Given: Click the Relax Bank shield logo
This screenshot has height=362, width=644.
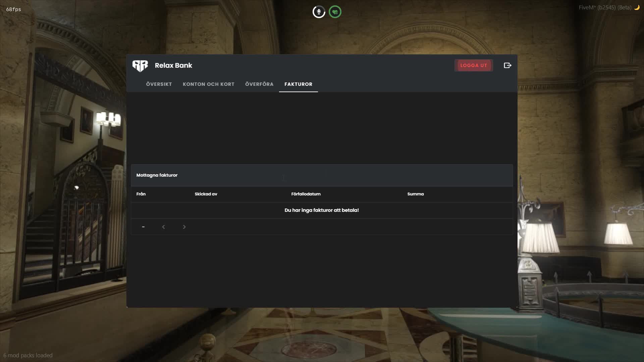Looking at the screenshot, I should [x=141, y=65].
